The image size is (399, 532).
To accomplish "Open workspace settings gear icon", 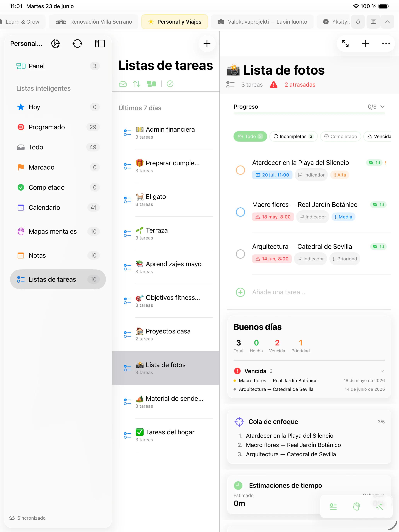I will 55,43.
